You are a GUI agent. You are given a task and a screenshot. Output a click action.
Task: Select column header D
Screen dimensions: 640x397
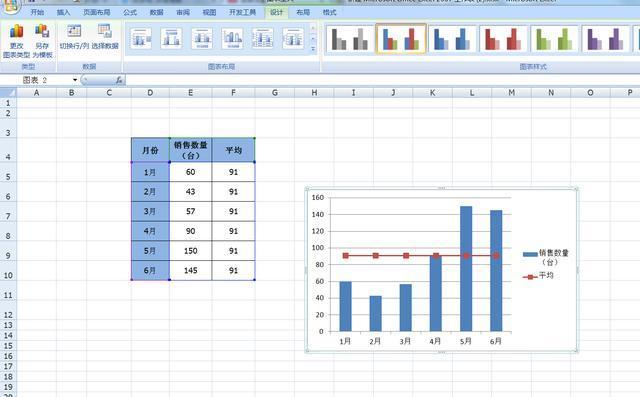(150, 93)
